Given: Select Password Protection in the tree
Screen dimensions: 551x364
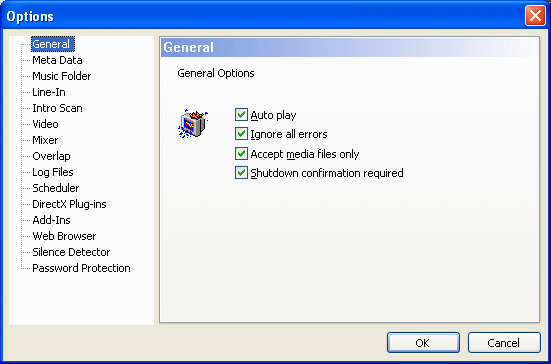Looking at the screenshot, I should pos(81,268).
